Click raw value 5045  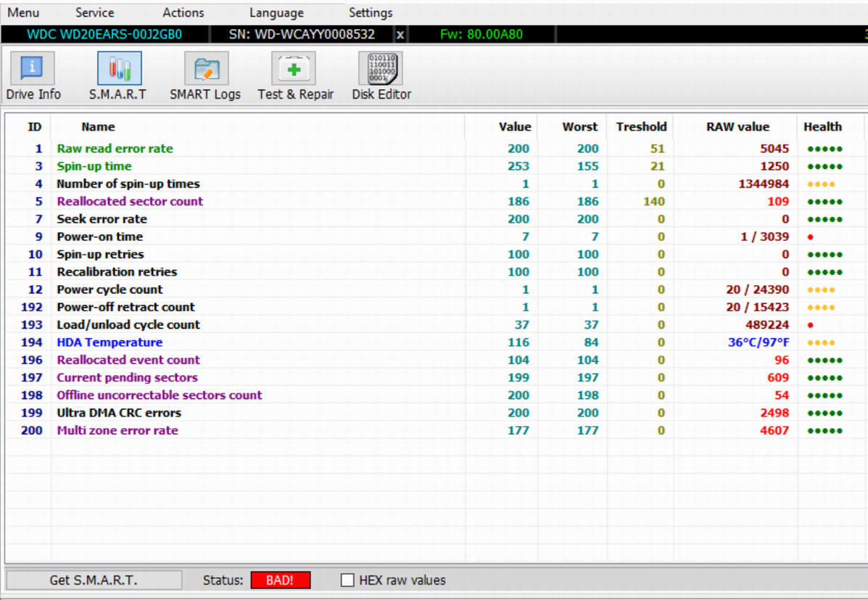tap(774, 149)
